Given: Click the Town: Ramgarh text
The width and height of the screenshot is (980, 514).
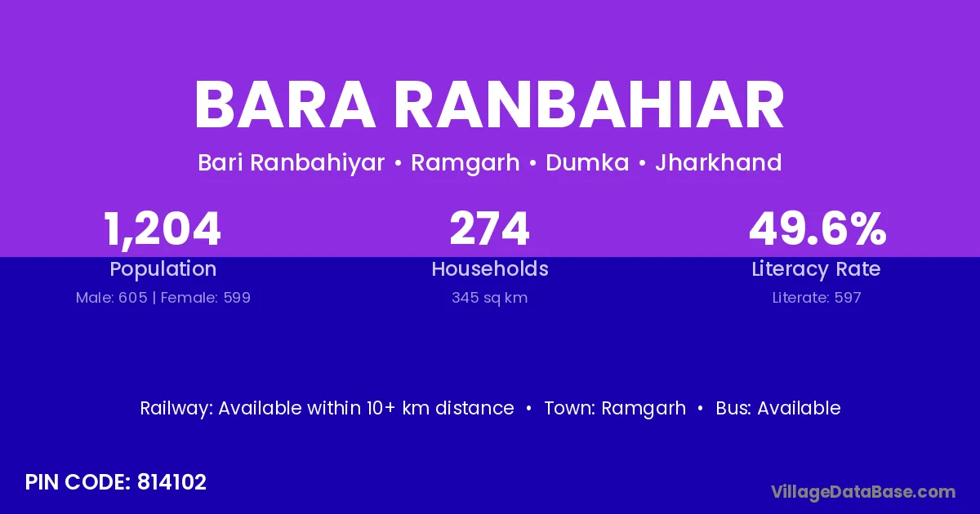Looking at the screenshot, I should tap(615, 408).
